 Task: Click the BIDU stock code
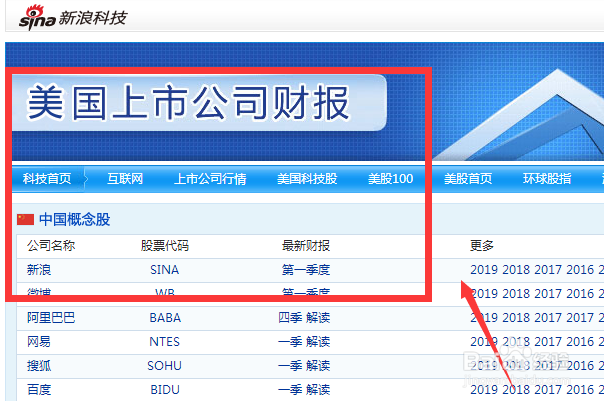click(x=165, y=389)
